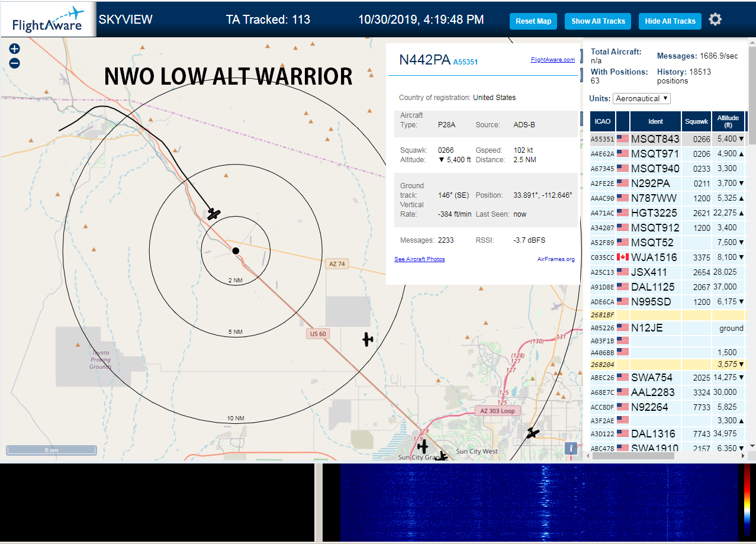Select the N92264 aircraft row
This screenshot has height=544, width=756.
click(x=668, y=407)
